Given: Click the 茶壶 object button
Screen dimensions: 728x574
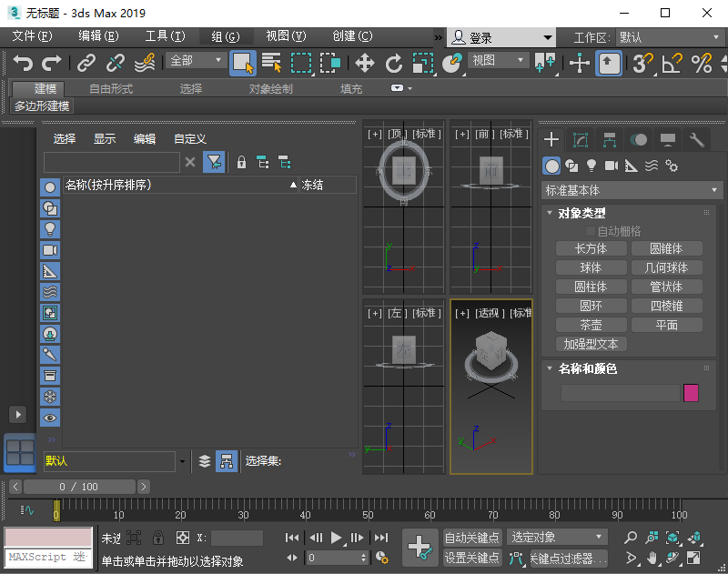Looking at the screenshot, I should pos(591,325).
